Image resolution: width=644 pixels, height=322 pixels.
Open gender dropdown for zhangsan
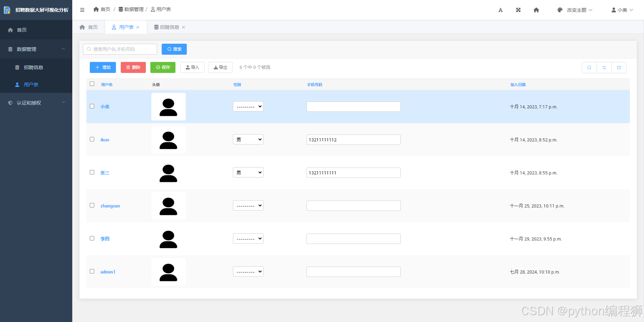(x=248, y=205)
